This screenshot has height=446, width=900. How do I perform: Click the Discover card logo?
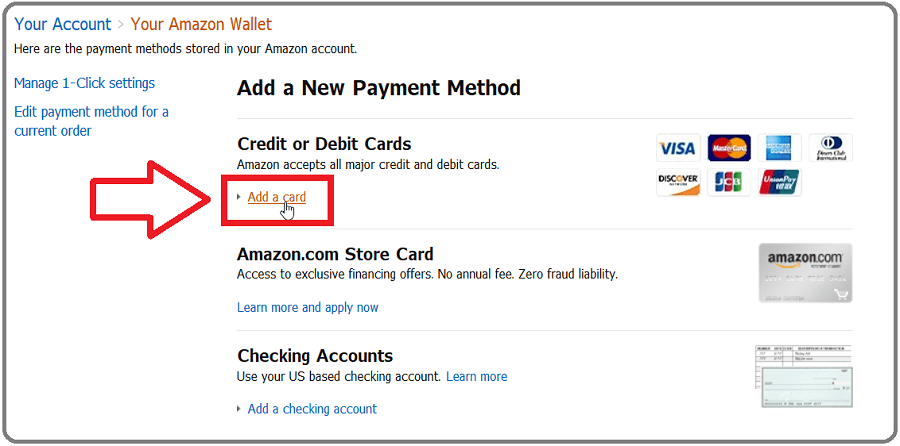677,183
